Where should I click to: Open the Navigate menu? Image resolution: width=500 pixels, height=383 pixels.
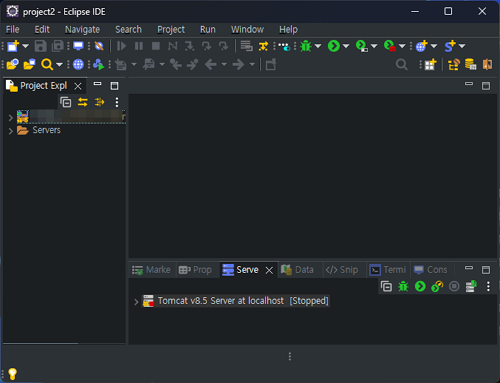[x=82, y=29]
